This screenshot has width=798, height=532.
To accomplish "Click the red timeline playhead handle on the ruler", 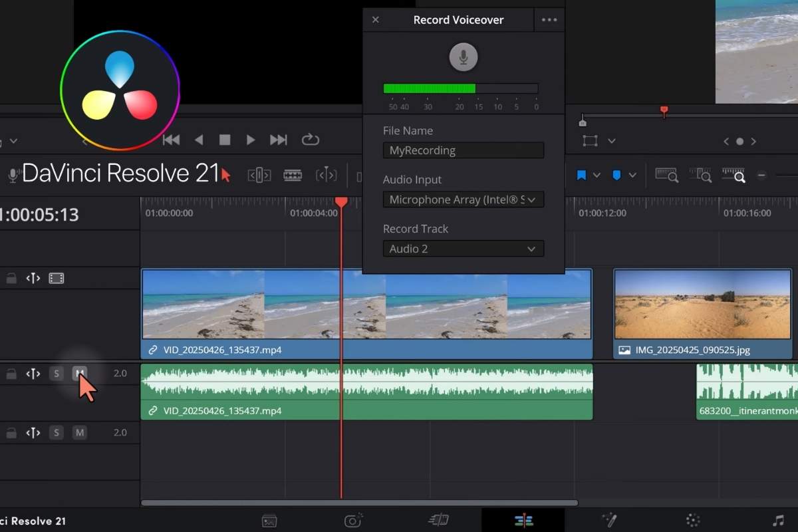I will pos(341,201).
